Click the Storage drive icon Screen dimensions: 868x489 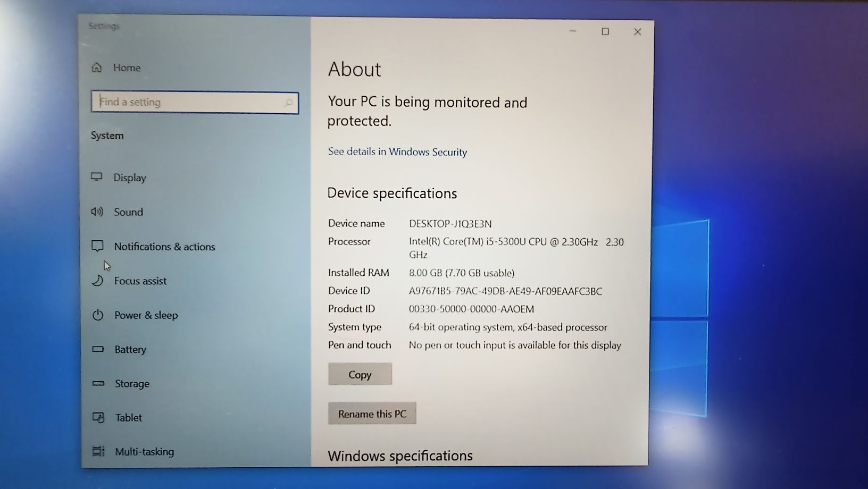coord(98,383)
